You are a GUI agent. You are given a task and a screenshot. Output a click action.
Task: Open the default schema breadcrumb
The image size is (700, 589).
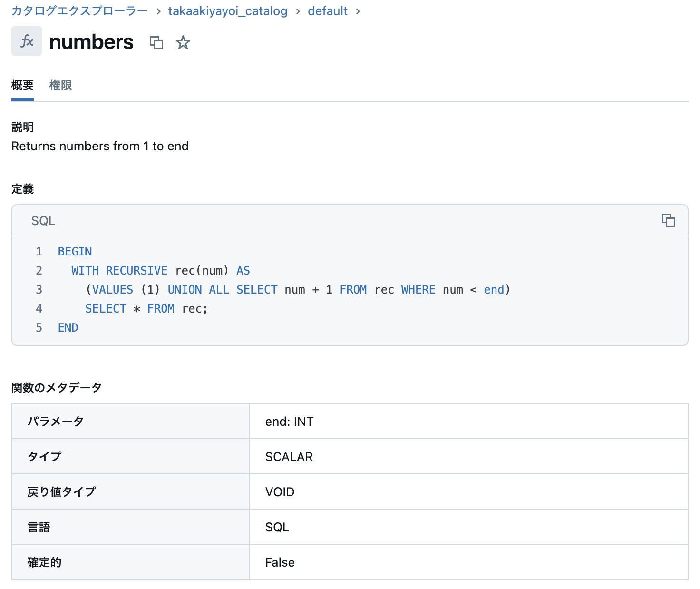pyautogui.click(x=328, y=11)
